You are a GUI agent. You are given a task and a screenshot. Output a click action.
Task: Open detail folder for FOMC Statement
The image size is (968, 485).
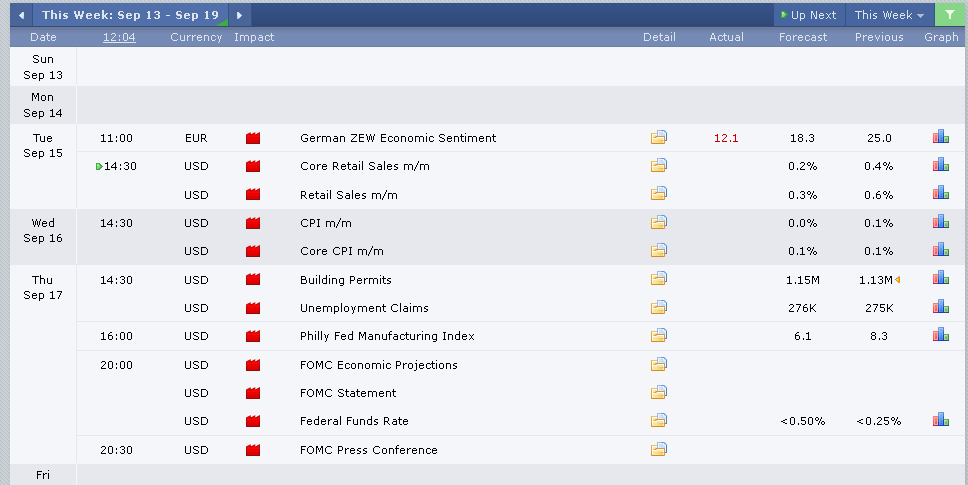(x=658, y=393)
